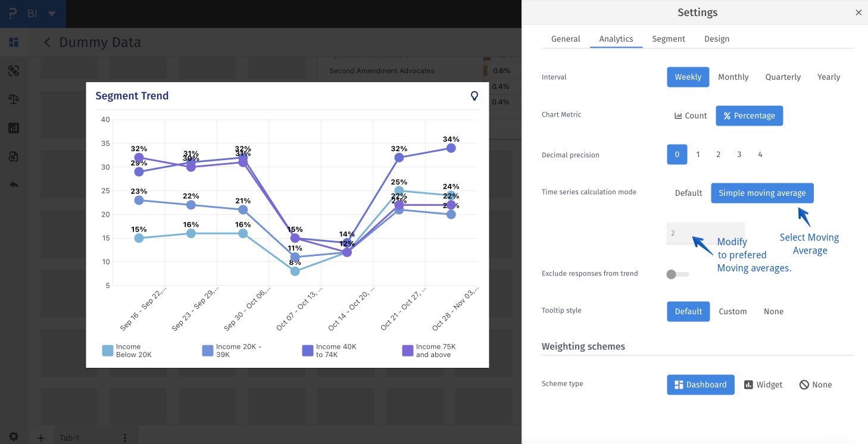Screen dimensions: 868x444
Task: Open the BI product dropdown arrow
Action: pos(52,14)
